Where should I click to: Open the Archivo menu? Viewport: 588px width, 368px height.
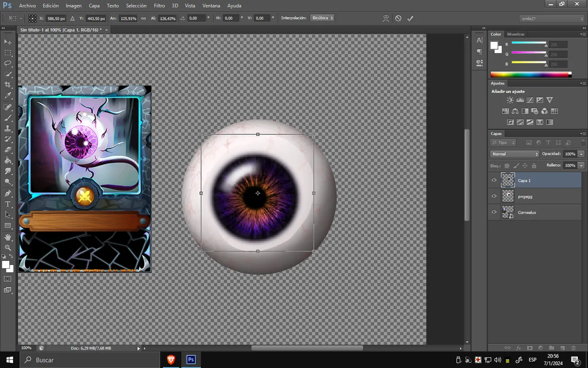pyautogui.click(x=28, y=6)
